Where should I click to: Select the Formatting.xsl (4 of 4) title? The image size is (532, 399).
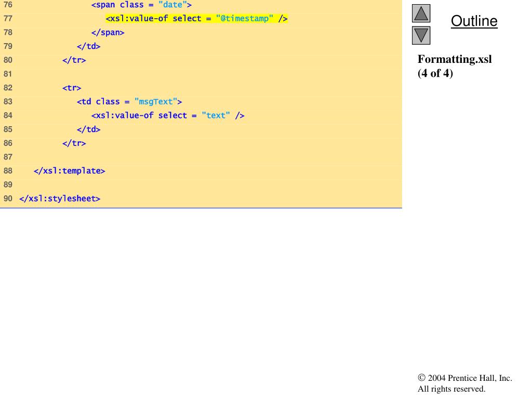455,66
